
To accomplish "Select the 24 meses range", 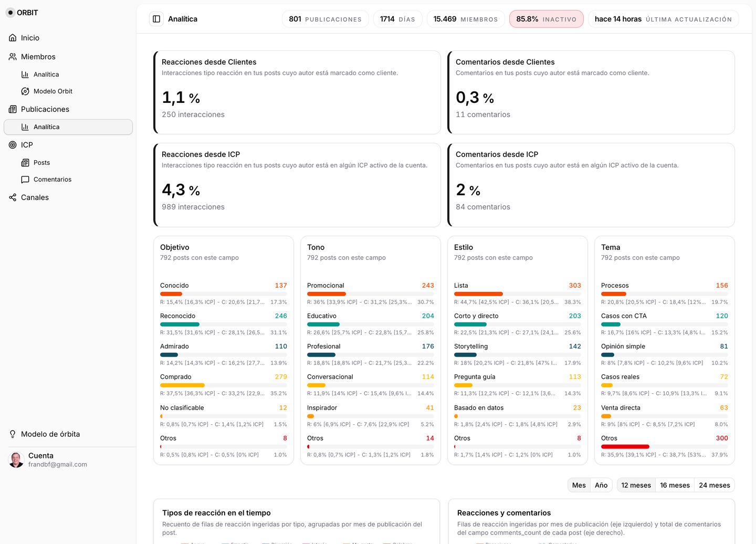I will (715, 485).
